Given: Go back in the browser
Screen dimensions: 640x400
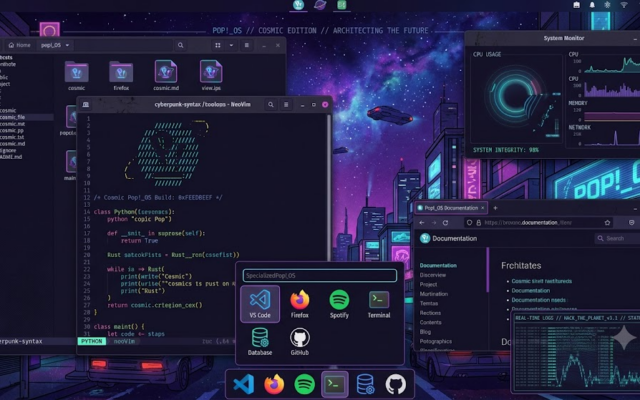Looking at the screenshot, I should [x=422, y=223].
